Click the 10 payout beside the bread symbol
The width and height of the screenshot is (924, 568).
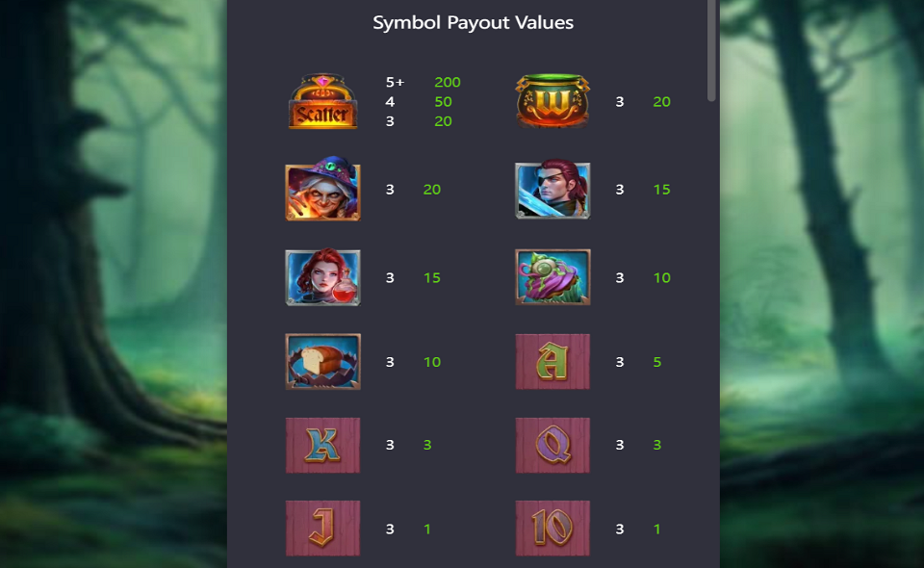click(432, 362)
